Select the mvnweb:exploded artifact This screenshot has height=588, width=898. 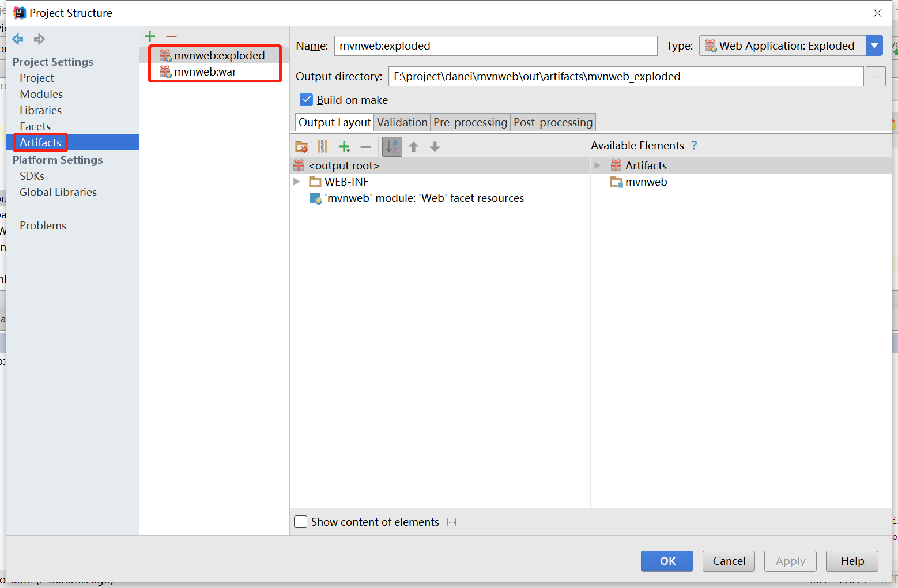pyautogui.click(x=214, y=55)
